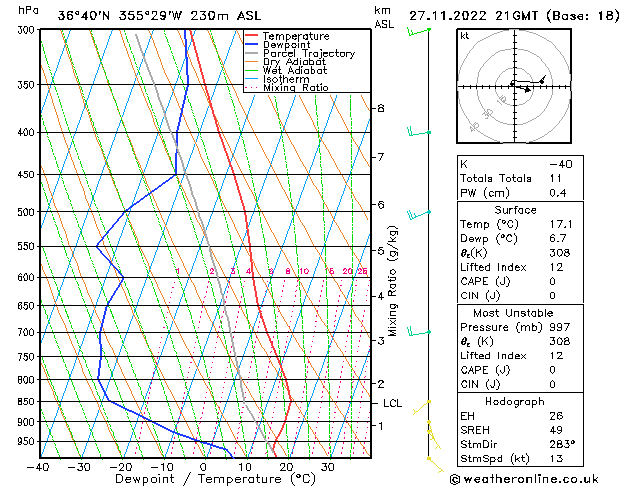Click the Mixing Ratio (g/kg) axis title

[x=392, y=281]
